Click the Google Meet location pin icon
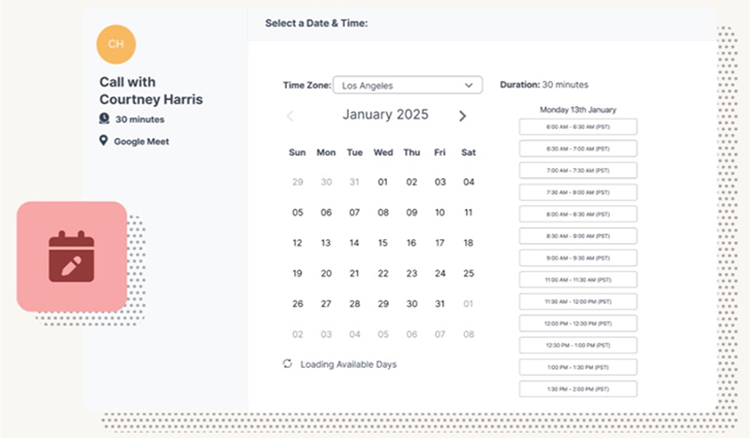This screenshot has width=750, height=438. [103, 141]
